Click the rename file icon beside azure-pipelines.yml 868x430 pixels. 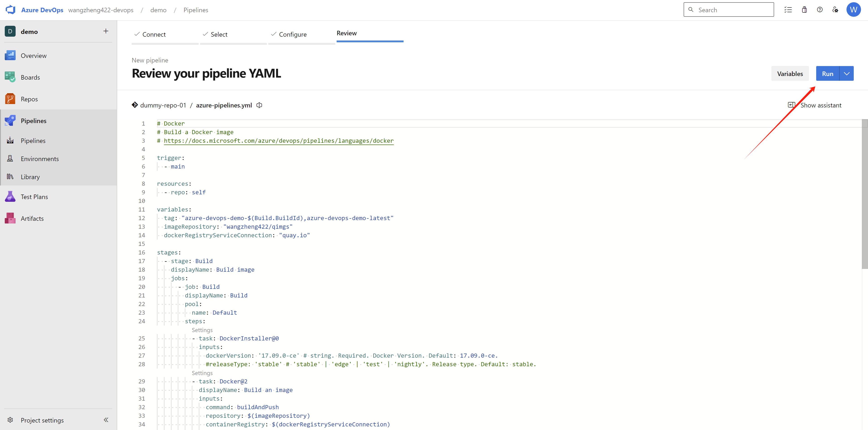click(259, 105)
